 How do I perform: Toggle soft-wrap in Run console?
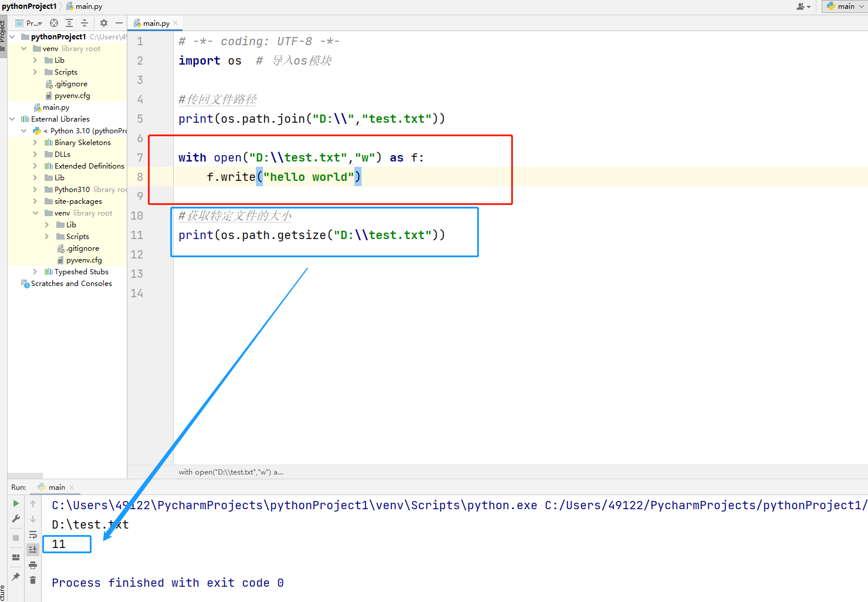33,534
